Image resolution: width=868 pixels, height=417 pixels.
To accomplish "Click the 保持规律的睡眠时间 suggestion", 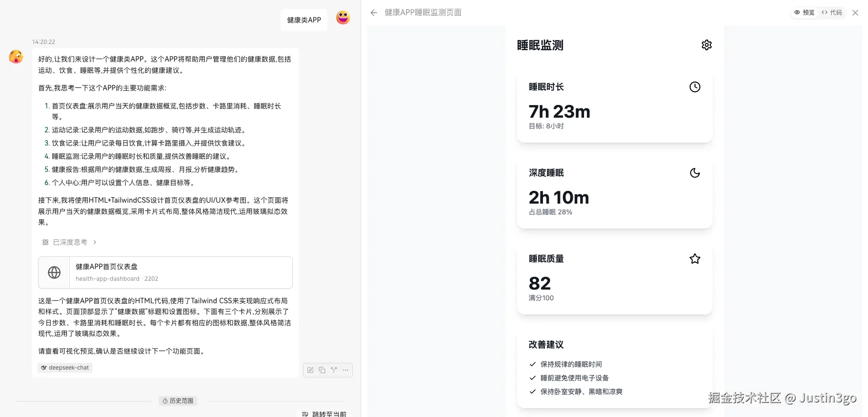I will coord(571,364).
